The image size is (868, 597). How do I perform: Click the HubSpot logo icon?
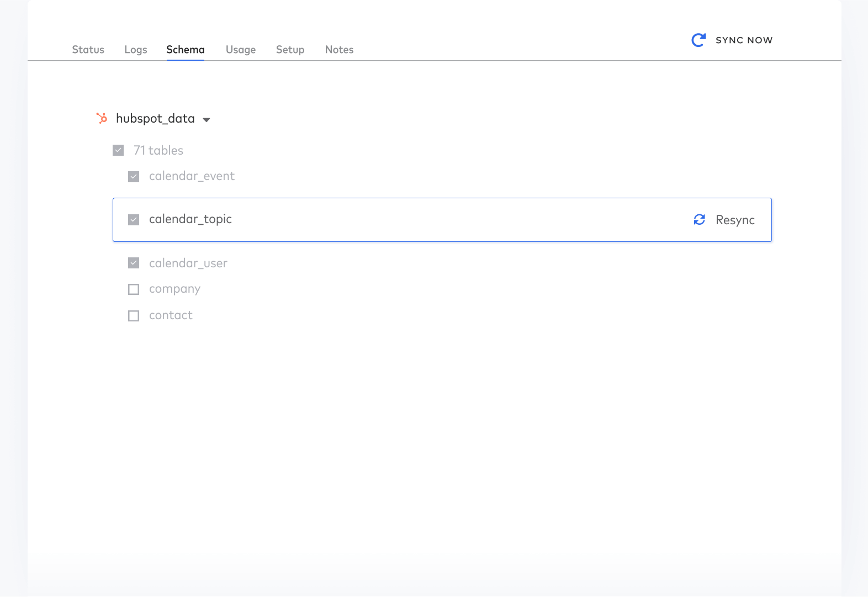pos(102,118)
